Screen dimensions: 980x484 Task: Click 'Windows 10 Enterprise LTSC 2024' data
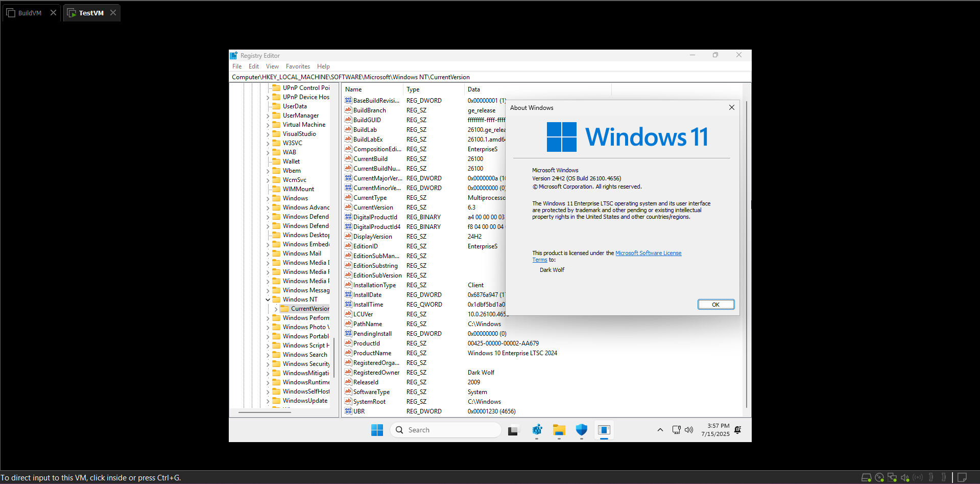point(512,353)
